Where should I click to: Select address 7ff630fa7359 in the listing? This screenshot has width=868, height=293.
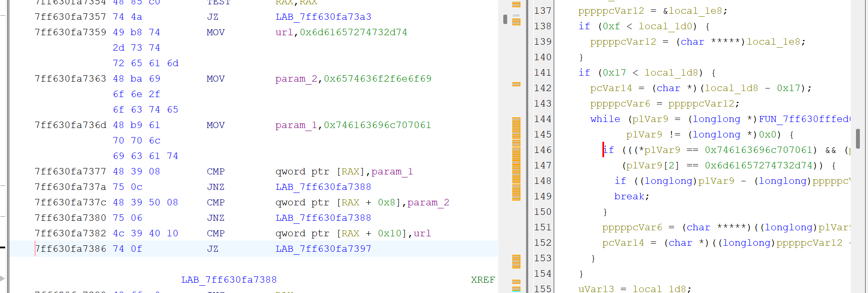click(x=70, y=32)
